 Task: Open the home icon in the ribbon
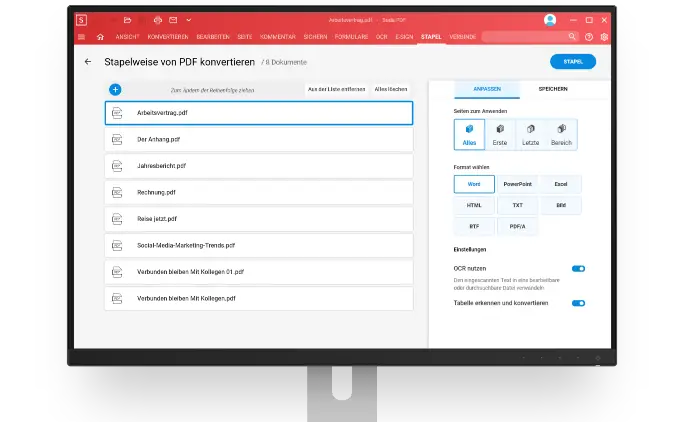(x=100, y=37)
